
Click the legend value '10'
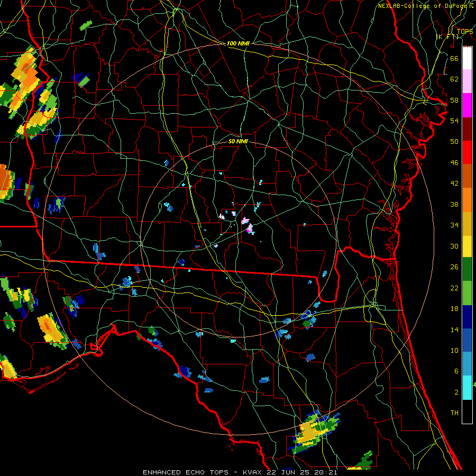click(454, 350)
